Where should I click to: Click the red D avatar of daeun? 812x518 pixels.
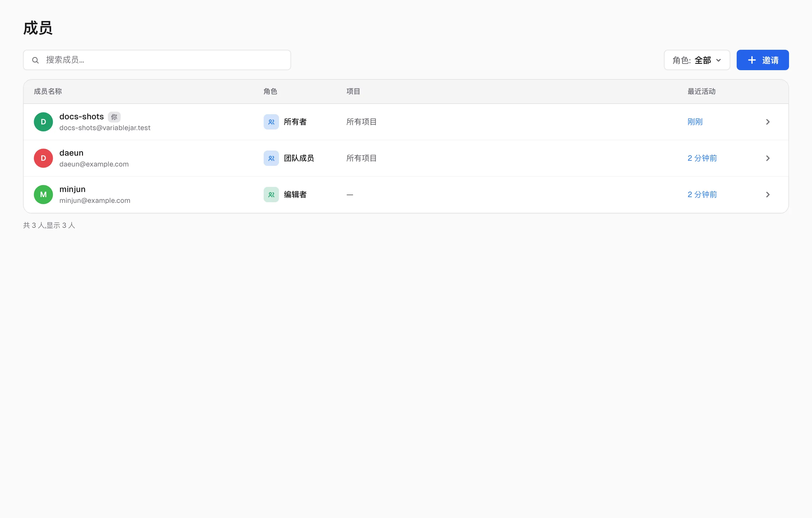click(43, 158)
